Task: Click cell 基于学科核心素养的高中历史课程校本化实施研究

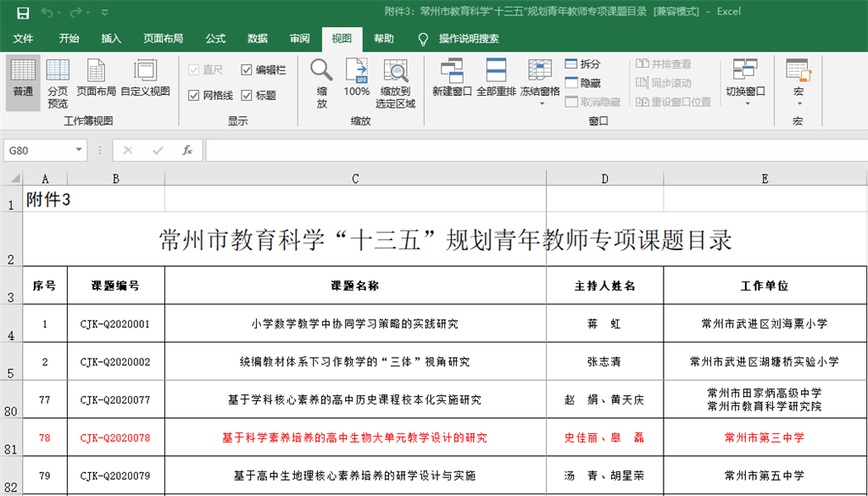Action: pos(355,399)
